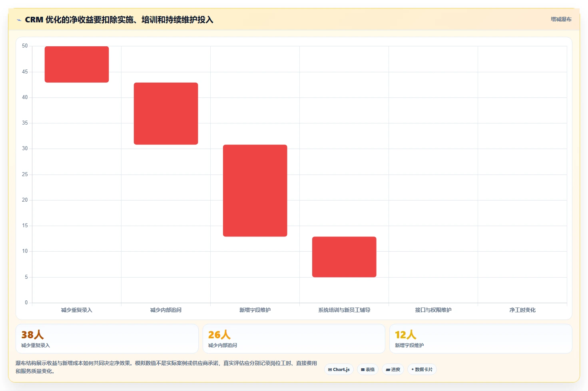588x391 pixels.
Task: Select the 进度 tag
Action: tap(393, 369)
